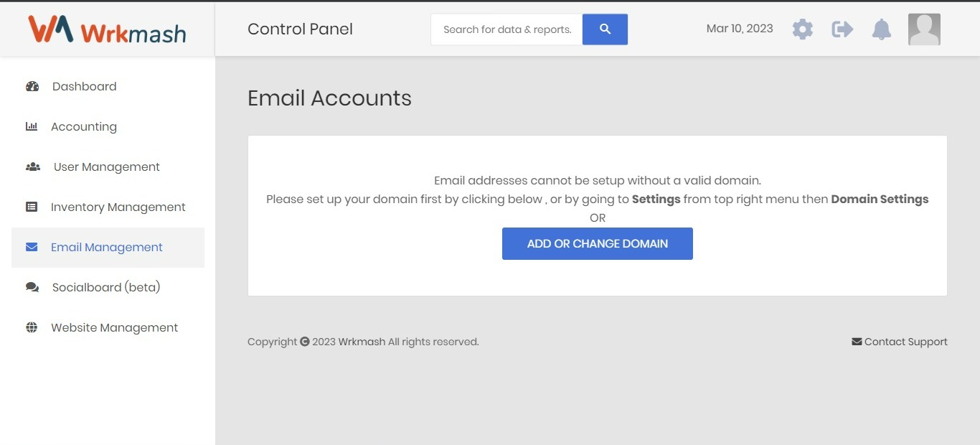980x445 pixels.
Task: Open the Contact Support link
Action: tap(900, 342)
